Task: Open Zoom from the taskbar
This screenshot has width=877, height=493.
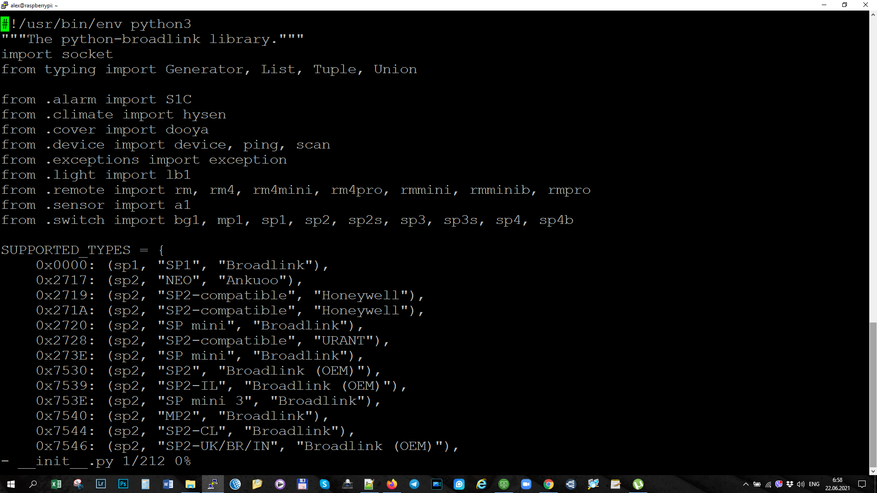Action: (x=526, y=484)
